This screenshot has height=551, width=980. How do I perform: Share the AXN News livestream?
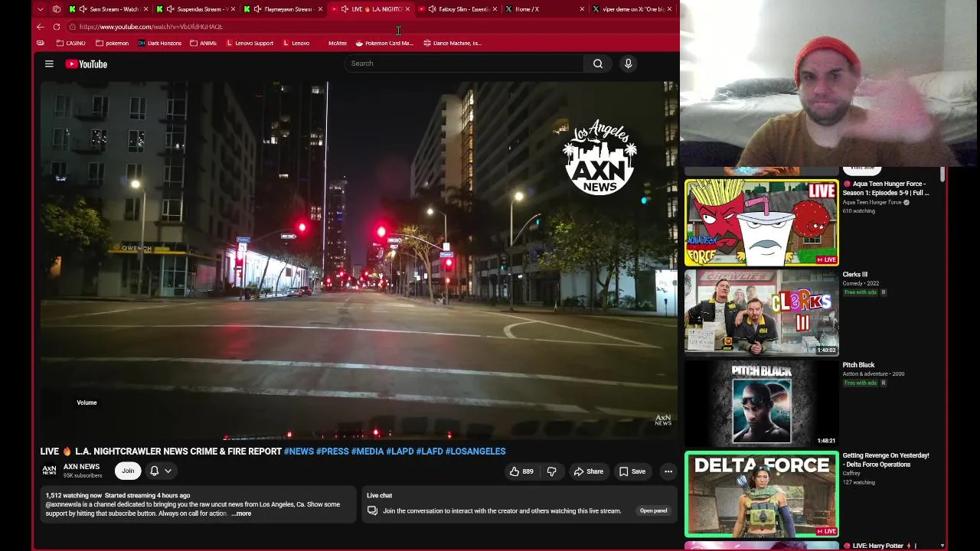pos(589,471)
